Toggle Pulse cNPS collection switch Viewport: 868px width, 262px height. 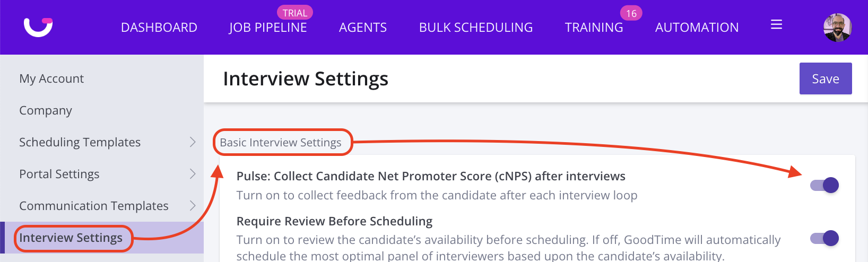point(824,185)
